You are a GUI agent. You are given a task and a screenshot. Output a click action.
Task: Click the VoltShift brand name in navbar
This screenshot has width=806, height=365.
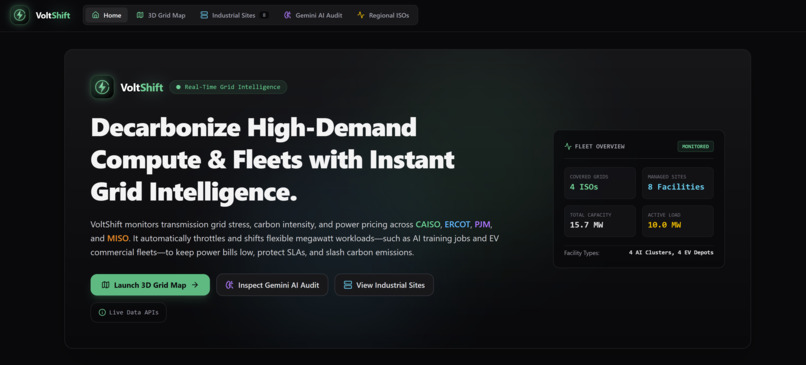[53, 15]
